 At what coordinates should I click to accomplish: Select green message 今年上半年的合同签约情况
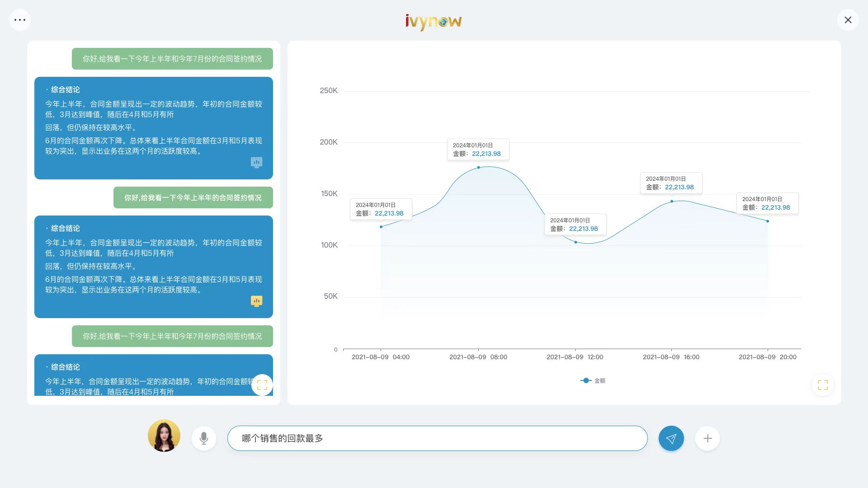tap(193, 197)
